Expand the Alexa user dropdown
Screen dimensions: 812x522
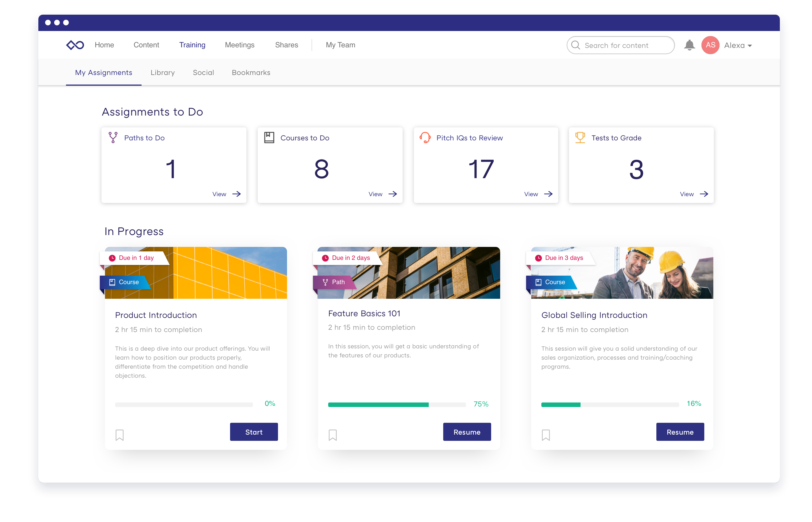(750, 46)
